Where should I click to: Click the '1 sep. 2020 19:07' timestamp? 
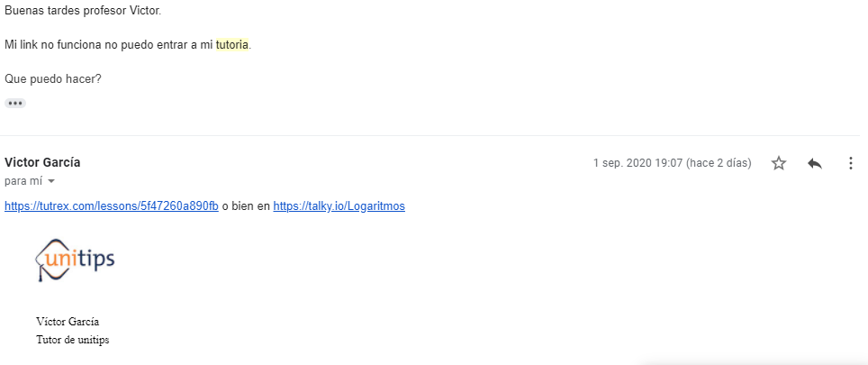point(637,163)
